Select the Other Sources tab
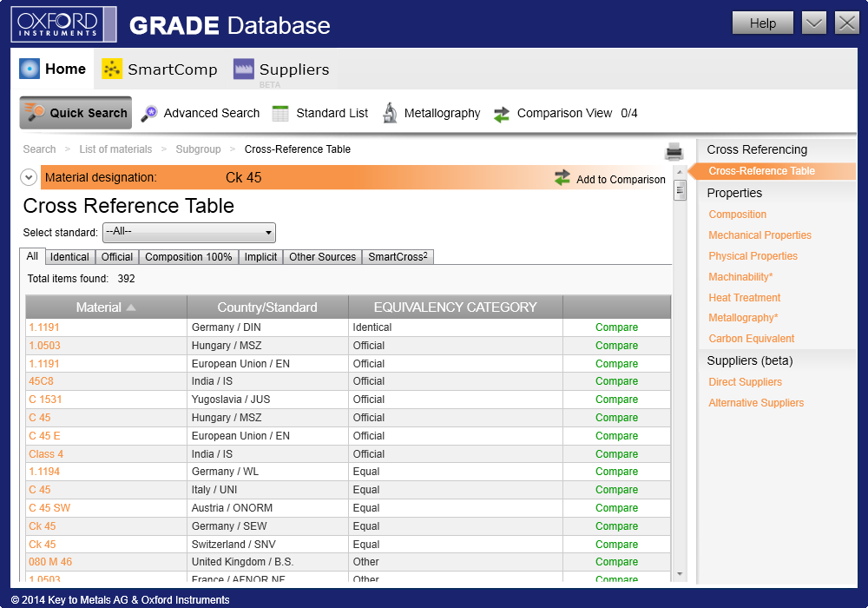This screenshot has width=868, height=608. (x=322, y=257)
